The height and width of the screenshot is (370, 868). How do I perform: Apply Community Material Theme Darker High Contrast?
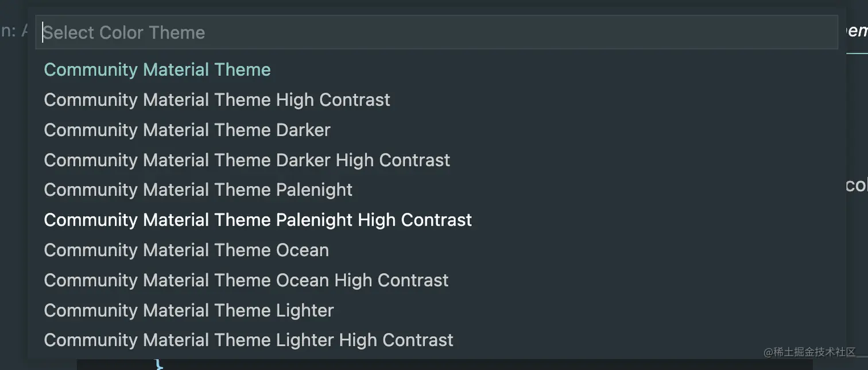point(247,160)
